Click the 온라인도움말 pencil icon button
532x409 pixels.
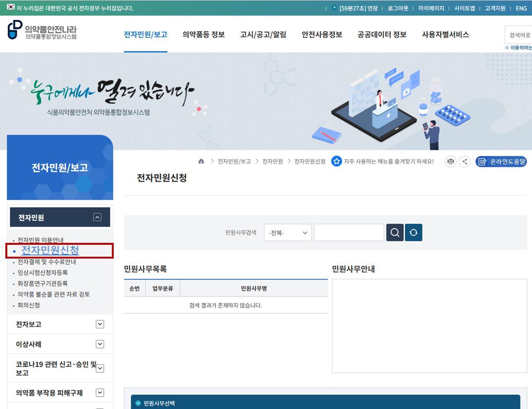click(482, 162)
